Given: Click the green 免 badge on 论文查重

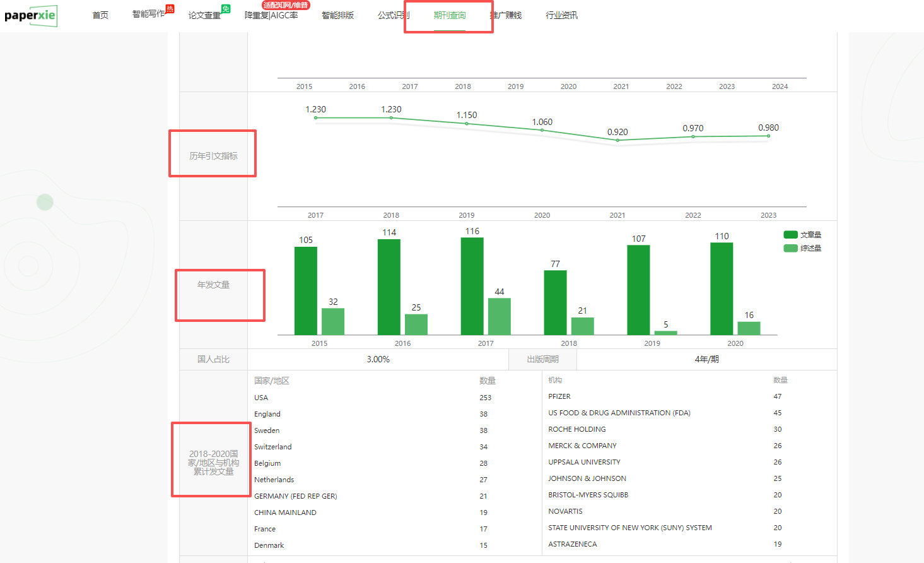Looking at the screenshot, I should 226,9.
